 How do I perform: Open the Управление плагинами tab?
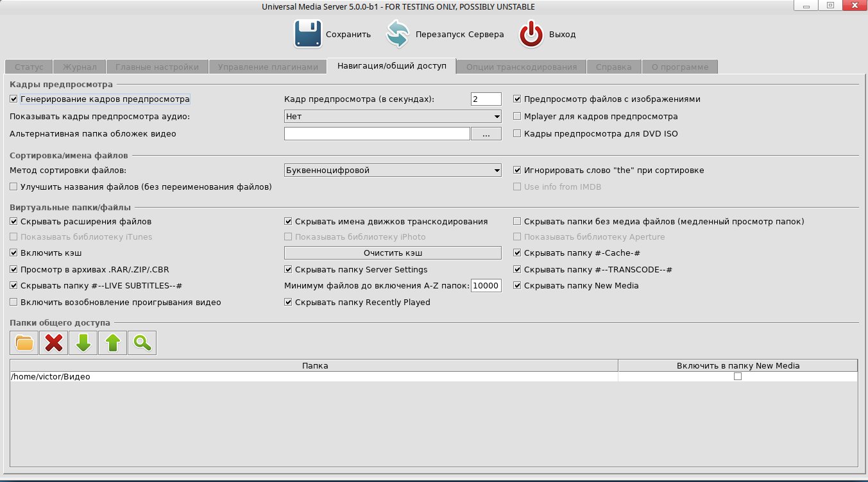(268, 67)
